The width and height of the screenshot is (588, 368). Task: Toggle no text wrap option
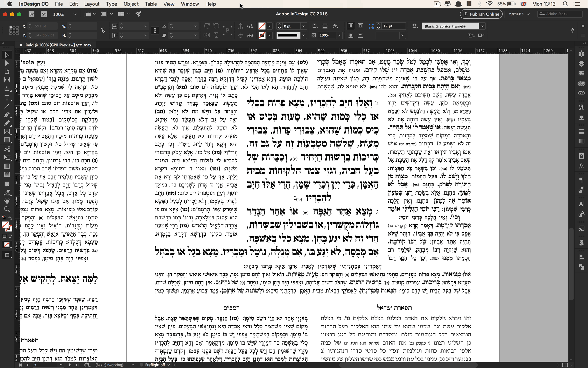coord(351,26)
